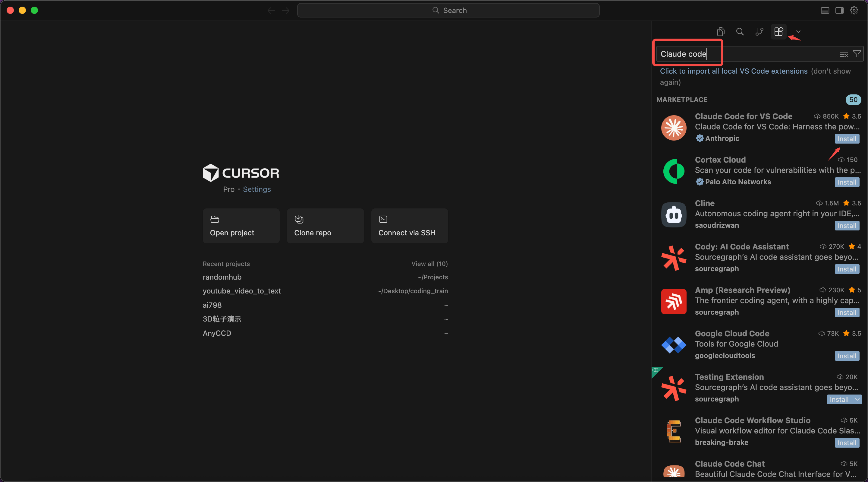This screenshot has height=482, width=868.
Task: Open recent project randomhub
Action: 325,277
